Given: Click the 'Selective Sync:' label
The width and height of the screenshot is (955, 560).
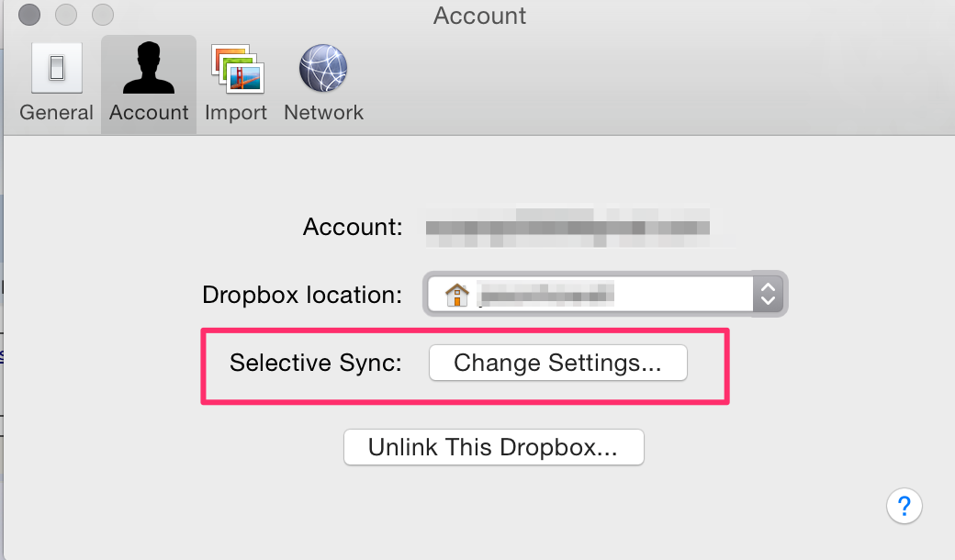Looking at the screenshot, I should point(316,363).
